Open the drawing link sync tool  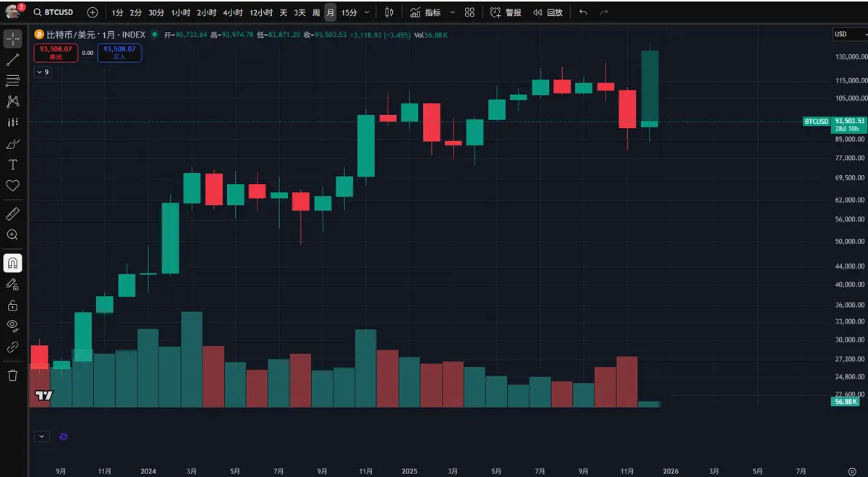(x=12, y=347)
